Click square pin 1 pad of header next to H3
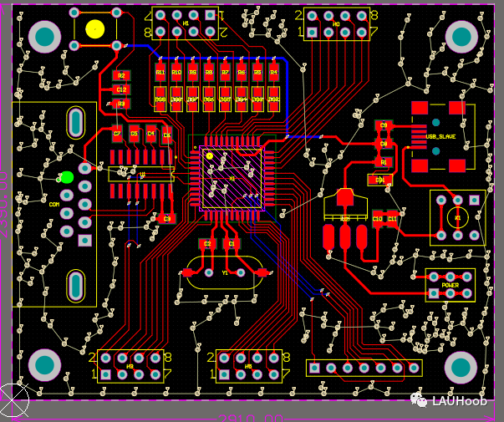 (x=224, y=374)
